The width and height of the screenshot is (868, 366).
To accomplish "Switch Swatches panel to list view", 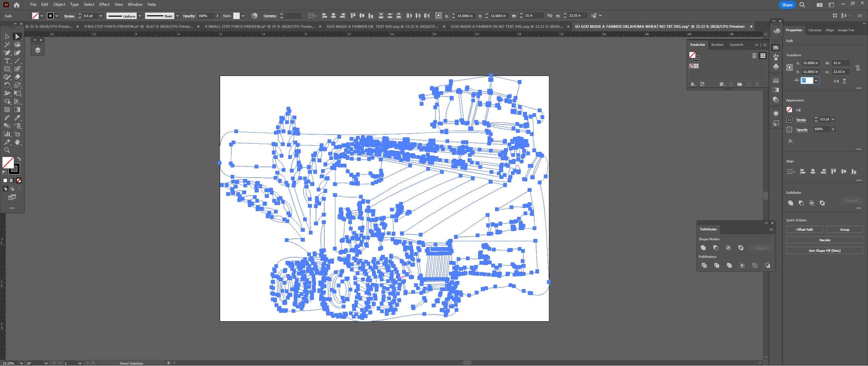I will click(754, 56).
